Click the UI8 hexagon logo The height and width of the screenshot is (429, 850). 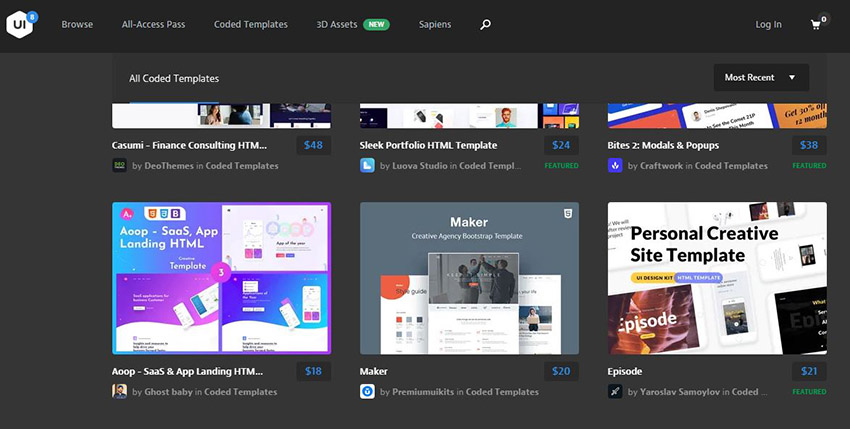[x=20, y=25]
